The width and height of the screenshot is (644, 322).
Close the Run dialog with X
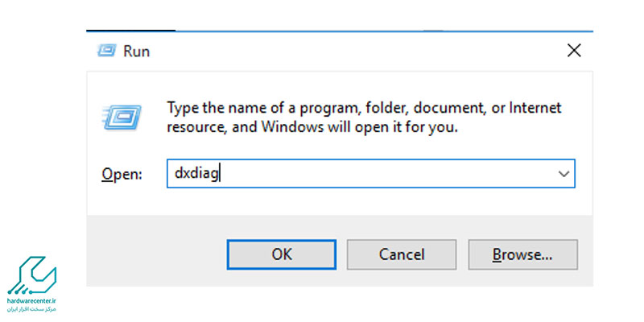pyautogui.click(x=574, y=51)
